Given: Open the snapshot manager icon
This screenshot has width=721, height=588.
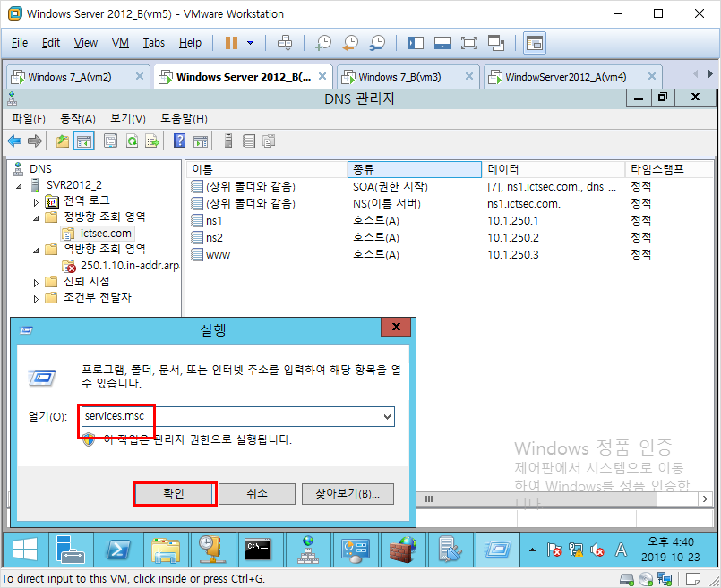Looking at the screenshot, I should (x=378, y=43).
